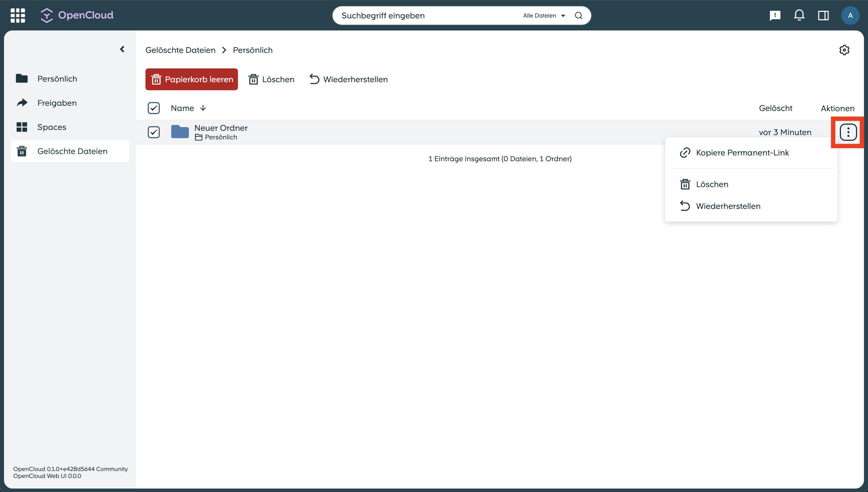Choose Wiederherstellen in the context menu

(751, 206)
